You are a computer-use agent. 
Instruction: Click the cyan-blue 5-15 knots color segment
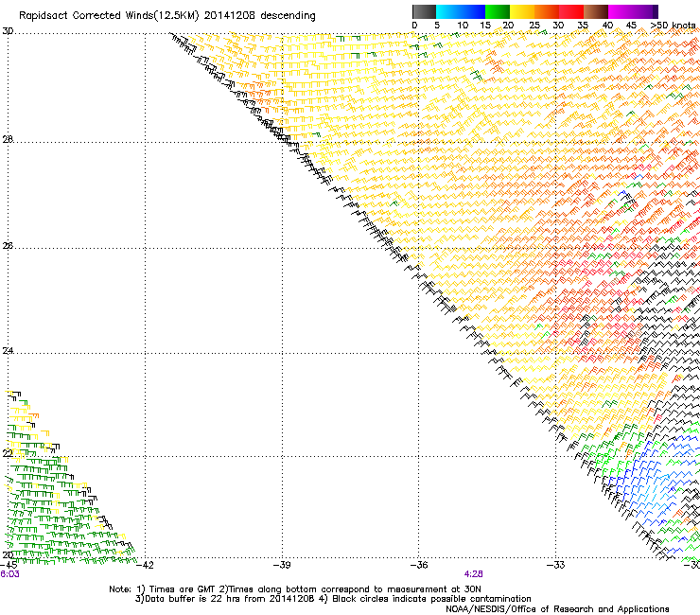tap(461, 11)
